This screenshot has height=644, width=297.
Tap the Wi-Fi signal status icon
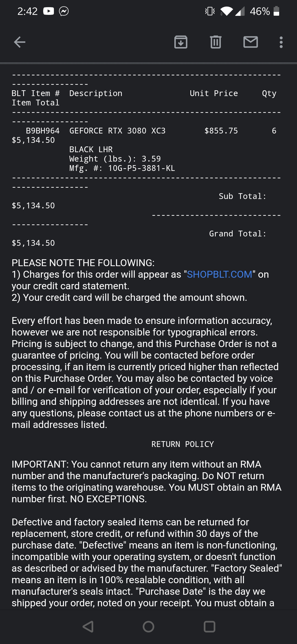click(226, 11)
